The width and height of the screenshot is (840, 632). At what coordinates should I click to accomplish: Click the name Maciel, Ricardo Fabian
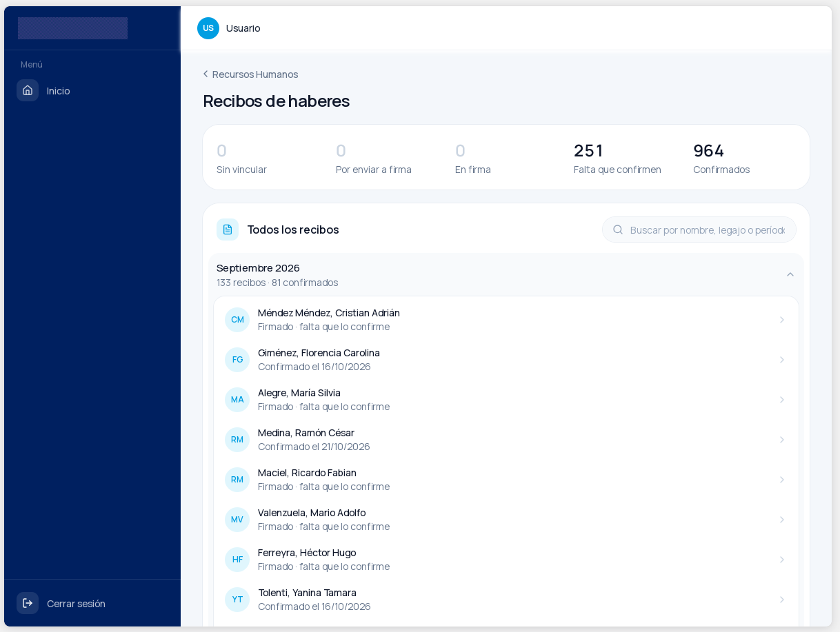point(307,473)
